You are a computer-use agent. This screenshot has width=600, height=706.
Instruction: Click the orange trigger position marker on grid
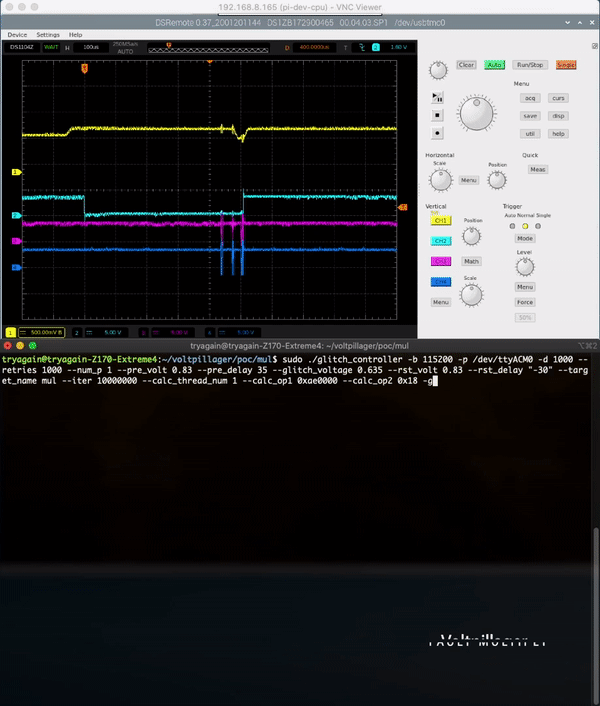tap(84, 68)
